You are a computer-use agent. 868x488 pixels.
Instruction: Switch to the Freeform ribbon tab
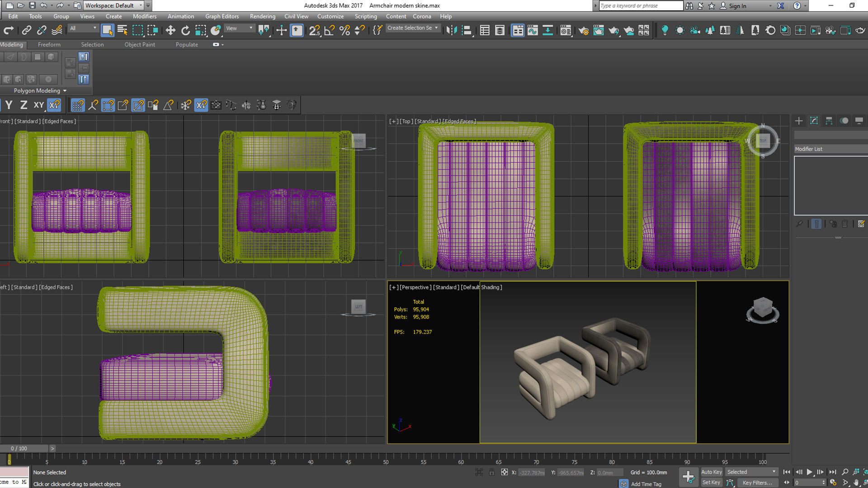pyautogui.click(x=49, y=44)
